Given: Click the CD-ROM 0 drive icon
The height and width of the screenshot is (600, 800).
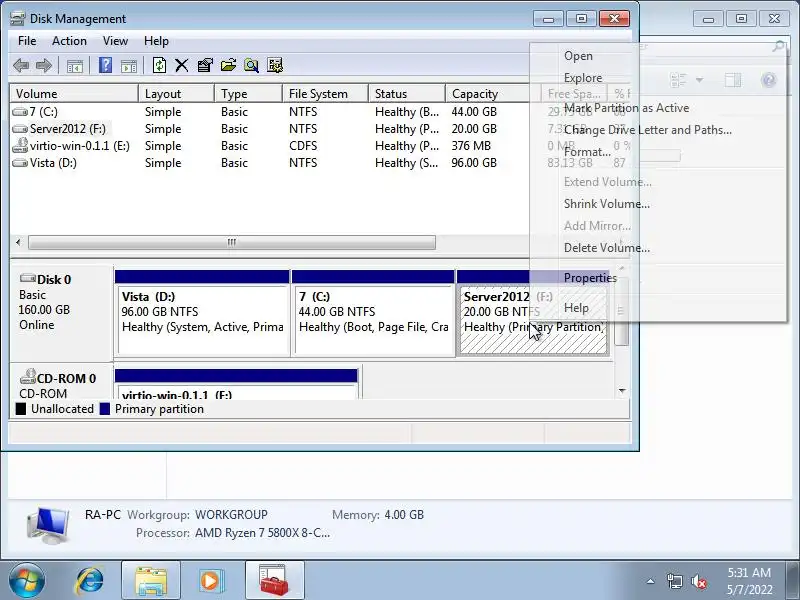Looking at the screenshot, I should (x=28, y=377).
